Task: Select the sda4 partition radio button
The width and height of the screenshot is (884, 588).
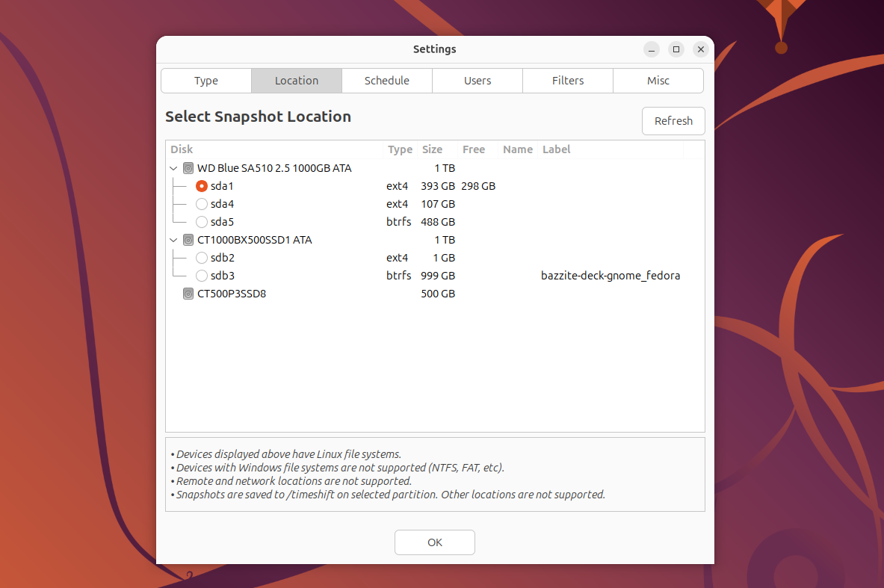Action: pos(201,204)
